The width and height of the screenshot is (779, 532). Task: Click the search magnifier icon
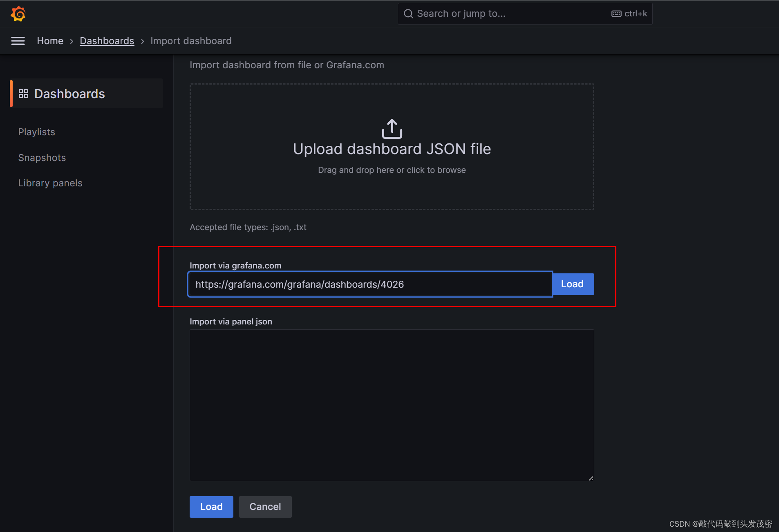click(408, 13)
